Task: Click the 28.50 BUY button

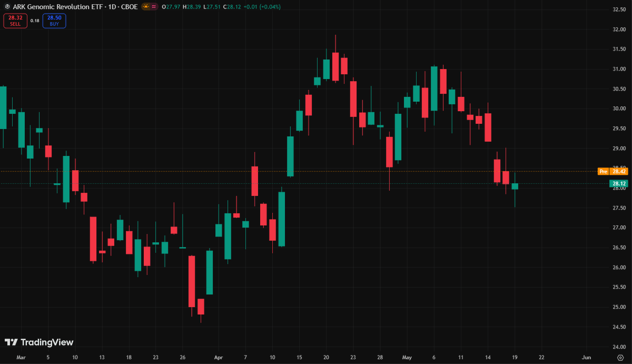Action: point(54,21)
